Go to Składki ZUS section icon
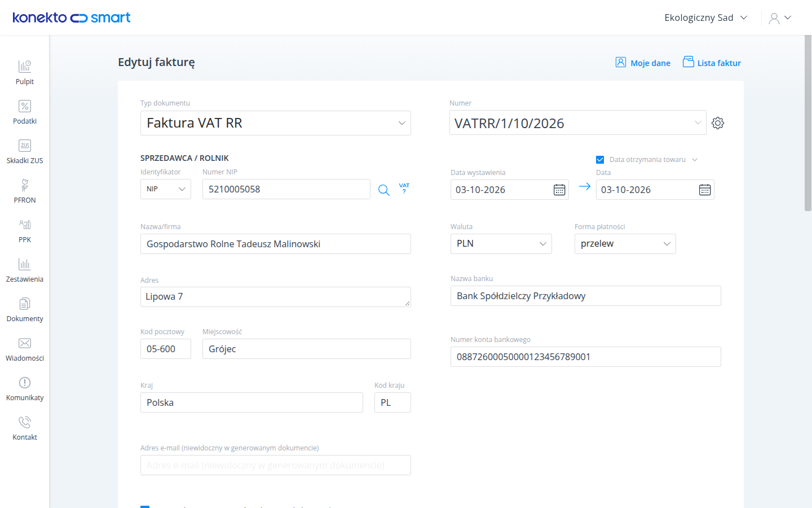This screenshot has width=812, height=508. click(25, 146)
